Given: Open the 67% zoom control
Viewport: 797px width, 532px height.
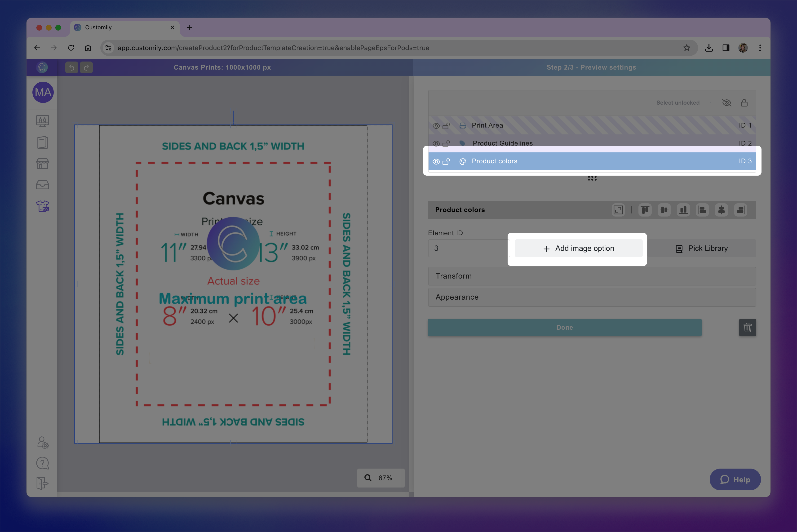Looking at the screenshot, I should 381,478.
